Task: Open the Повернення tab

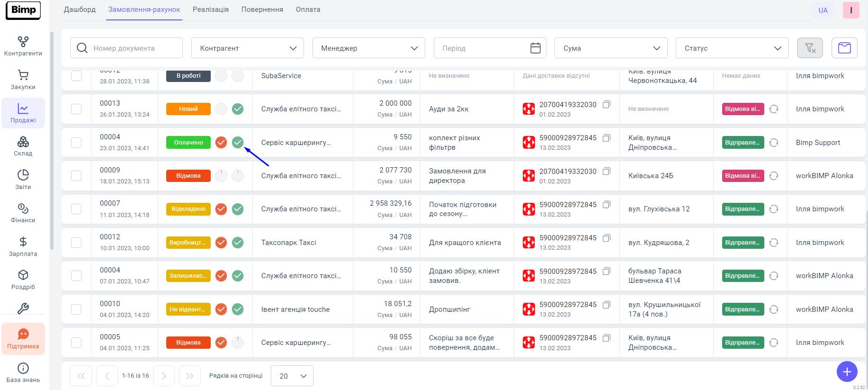Action: (262, 9)
